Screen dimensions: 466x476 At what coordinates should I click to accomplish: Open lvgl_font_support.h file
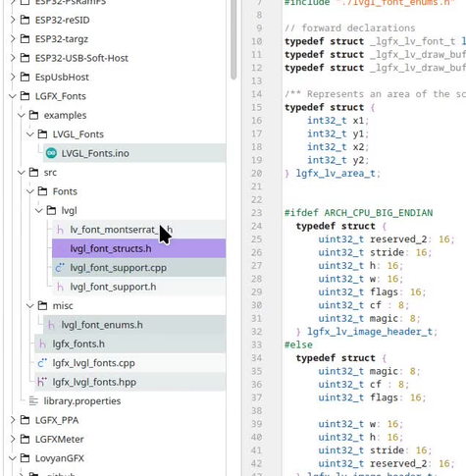pos(138,287)
